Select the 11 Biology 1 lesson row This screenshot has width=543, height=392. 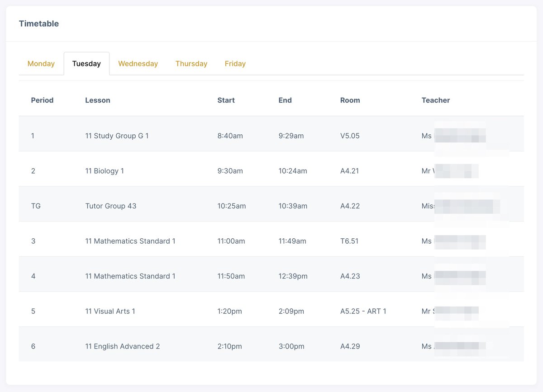[x=104, y=171]
